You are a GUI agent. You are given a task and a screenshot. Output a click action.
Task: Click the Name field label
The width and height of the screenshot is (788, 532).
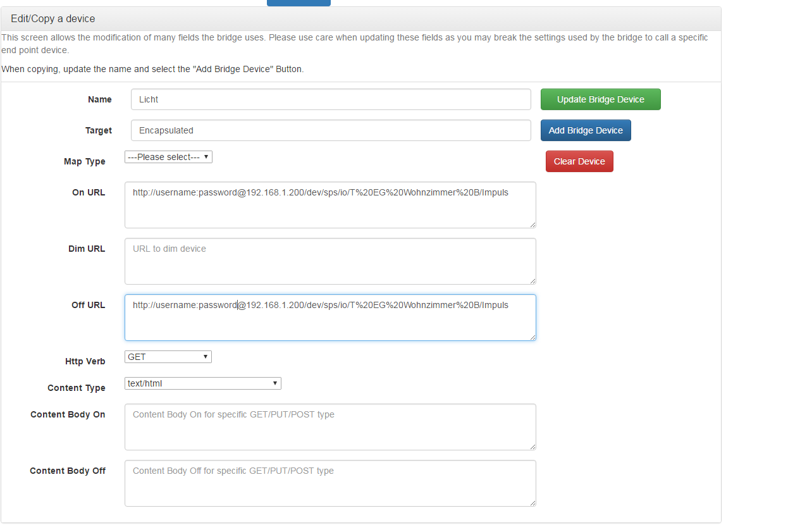point(100,99)
